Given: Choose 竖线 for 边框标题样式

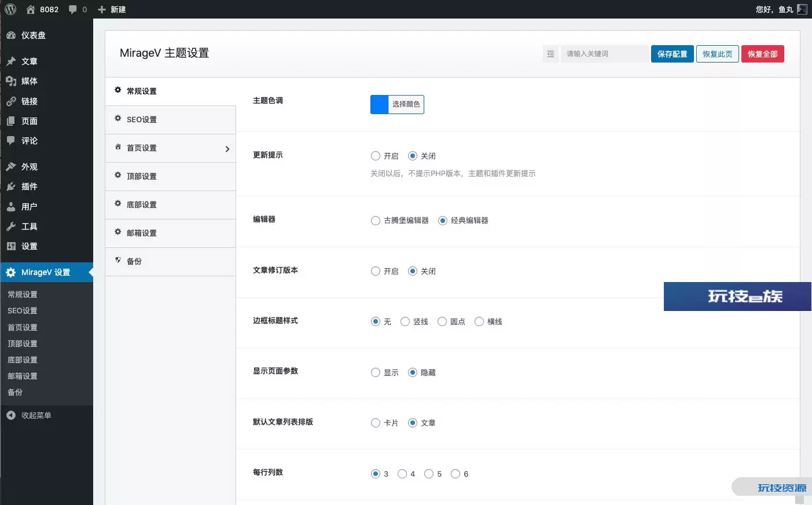Looking at the screenshot, I should (x=405, y=321).
